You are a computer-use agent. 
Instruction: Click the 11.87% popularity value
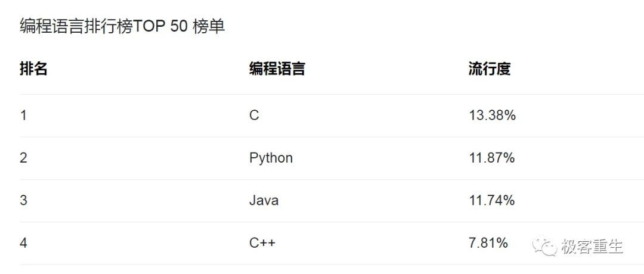[x=492, y=158]
